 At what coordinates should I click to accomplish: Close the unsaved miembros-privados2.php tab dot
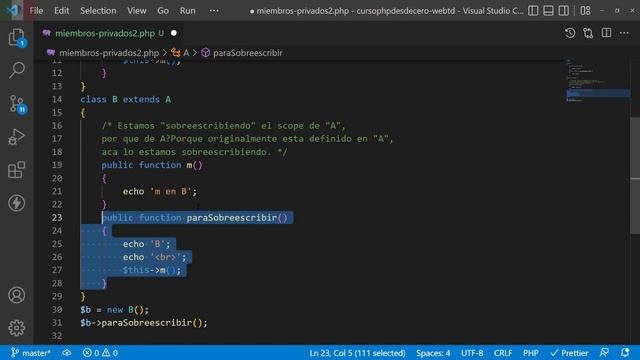coord(174,33)
